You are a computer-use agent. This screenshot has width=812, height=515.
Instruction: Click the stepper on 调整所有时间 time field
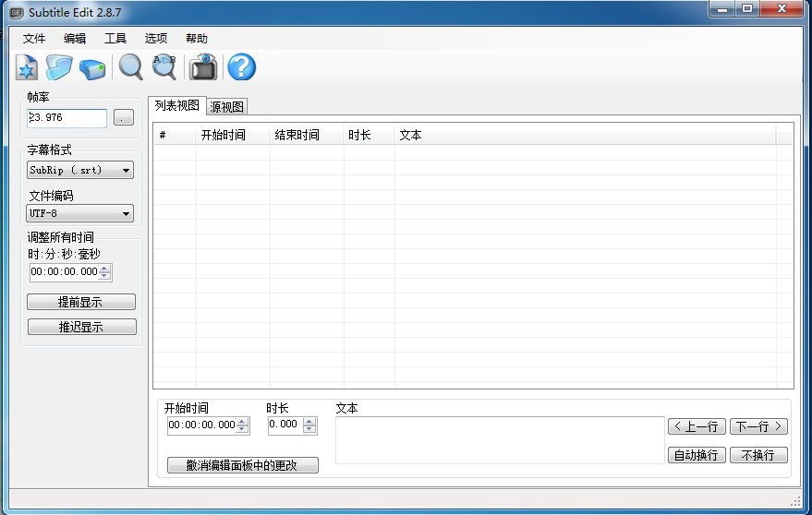pyautogui.click(x=105, y=272)
